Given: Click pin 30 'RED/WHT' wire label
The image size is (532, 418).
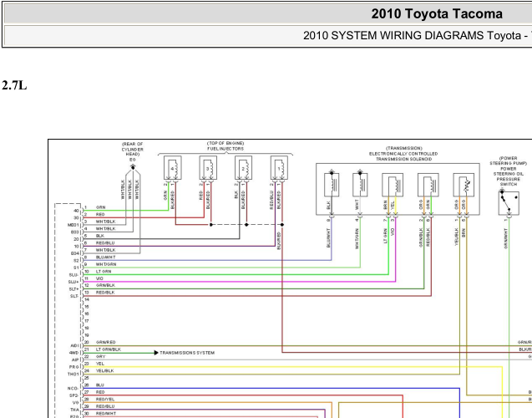Looking at the screenshot, I should (x=106, y=414).
